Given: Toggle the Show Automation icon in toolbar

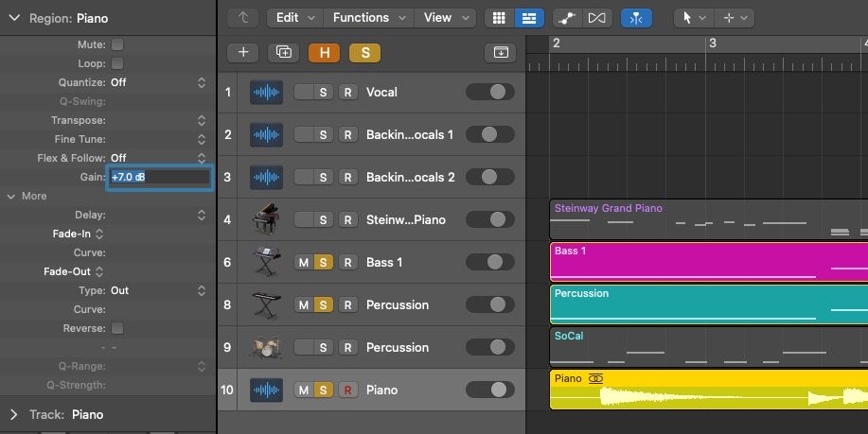Looking at the screenshot, I should coord(567,17).
